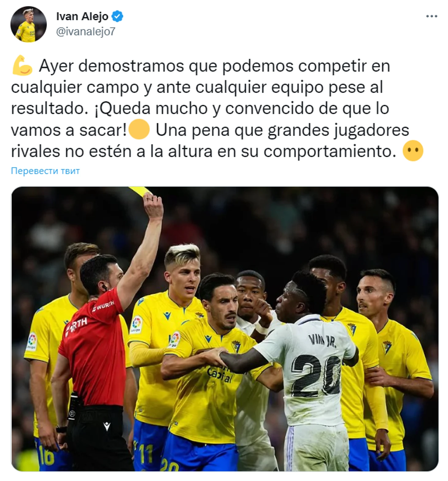Click the Перевести твит translate link
448x481 pixels.
pyautogui.click(x=45, y=171)
